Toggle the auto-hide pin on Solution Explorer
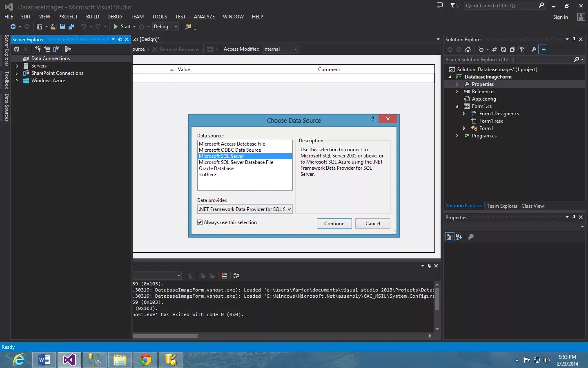The height and width of the screenshot is (368, 588). 574,40
